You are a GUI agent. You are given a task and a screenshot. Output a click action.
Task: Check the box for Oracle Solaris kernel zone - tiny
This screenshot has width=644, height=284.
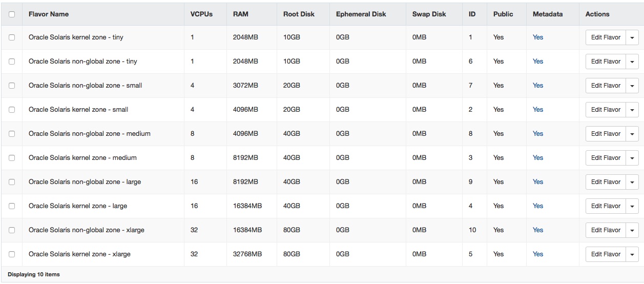coord(12,37)
